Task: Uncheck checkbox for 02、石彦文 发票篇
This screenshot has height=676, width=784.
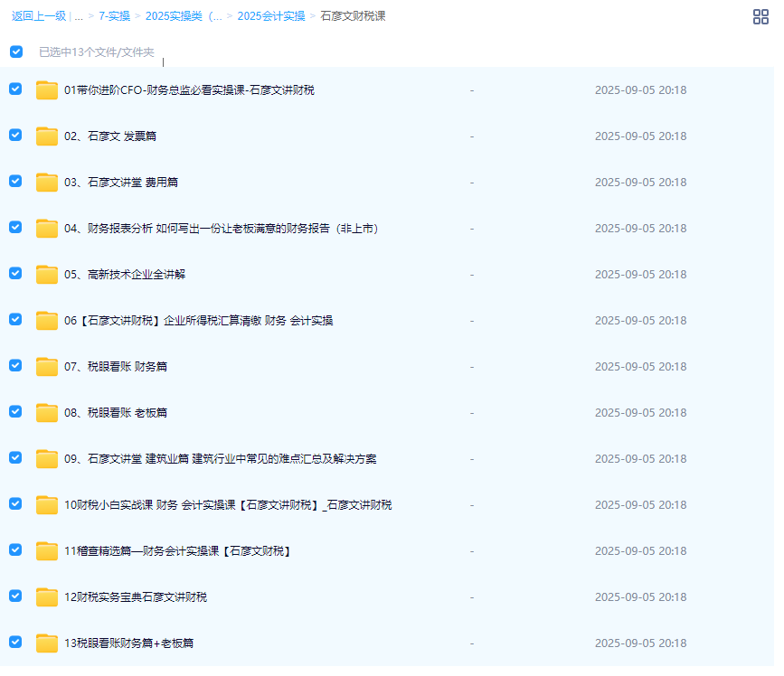Action: coord(15,135)
